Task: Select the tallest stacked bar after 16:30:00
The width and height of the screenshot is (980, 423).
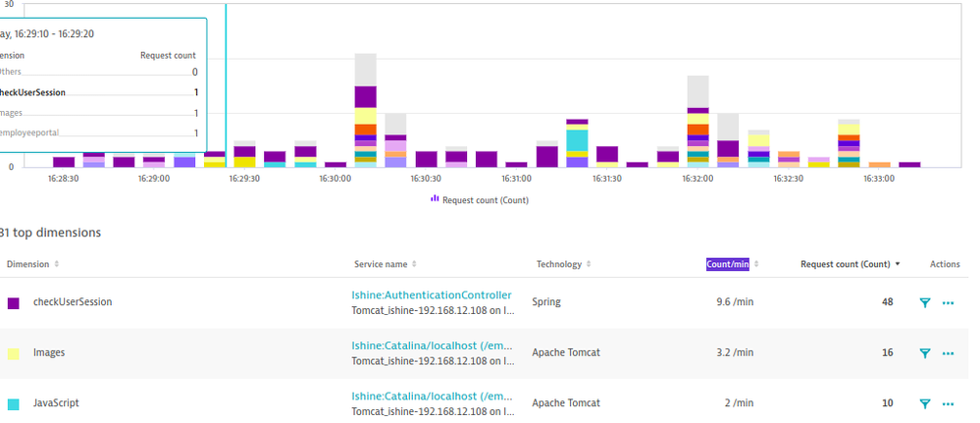Action: [366, 111]
